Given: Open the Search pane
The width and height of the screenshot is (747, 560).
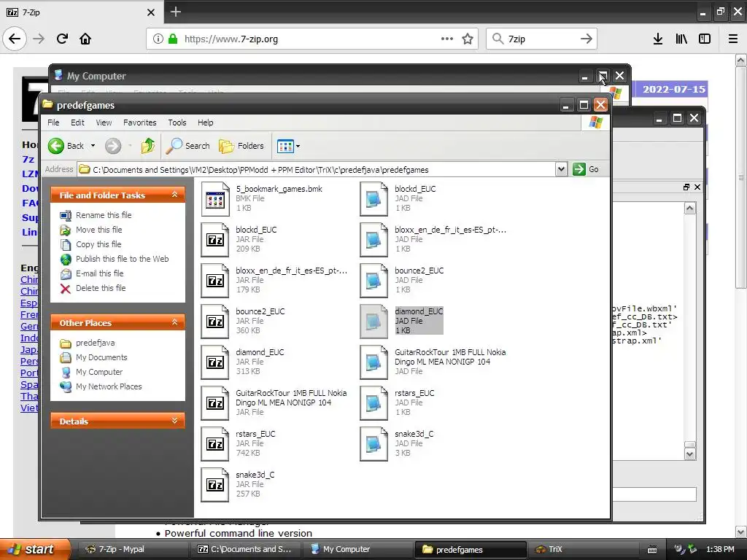Looking at the screenshot, I should pyautogui.click(x=187, y=146).
